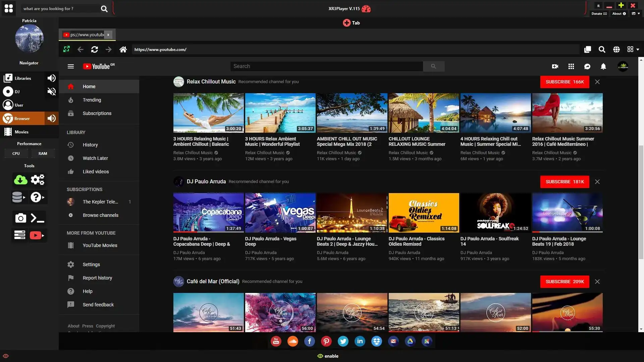
Task: Expand the question mark help menu
Action: pyautogui.click(x=37, y=197)
